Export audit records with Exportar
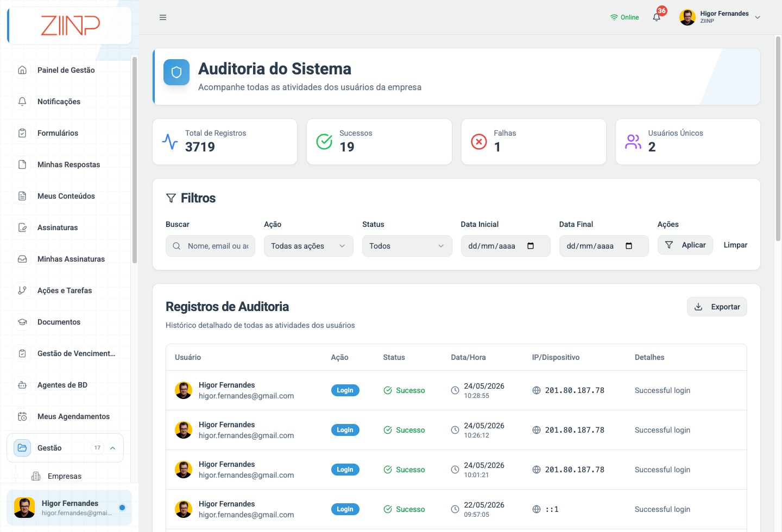Viewport: 782px width, 532px height. coord(717,307)
